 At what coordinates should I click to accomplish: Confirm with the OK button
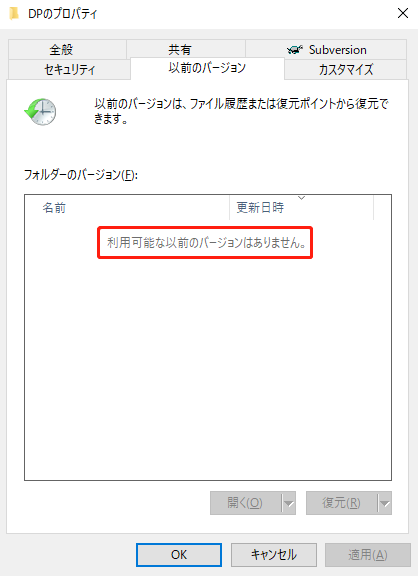pos(179,555)
